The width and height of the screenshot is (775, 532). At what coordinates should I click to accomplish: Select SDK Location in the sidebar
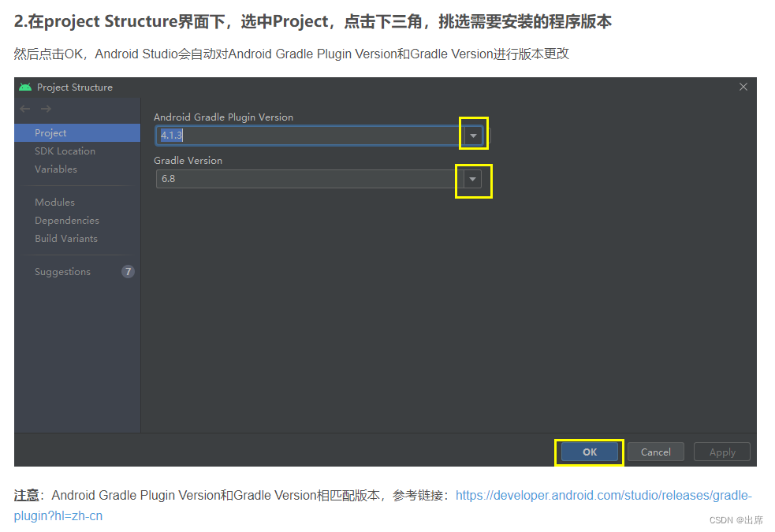pyautogui.click(x=65, y=151)
